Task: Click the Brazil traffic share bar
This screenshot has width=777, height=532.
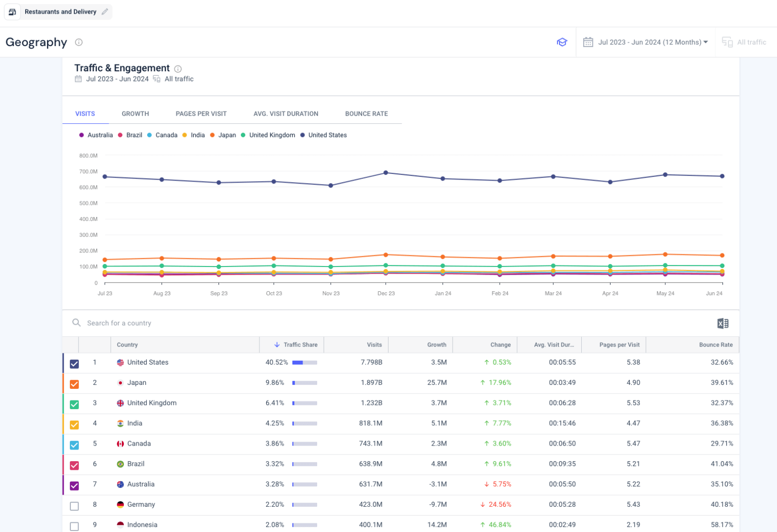Action: [x=304, y=465]
